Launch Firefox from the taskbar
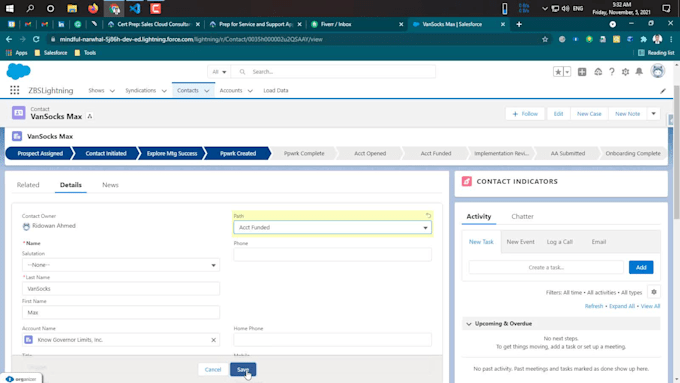This screenshot has height=383, width=680. tap(93, 8)
